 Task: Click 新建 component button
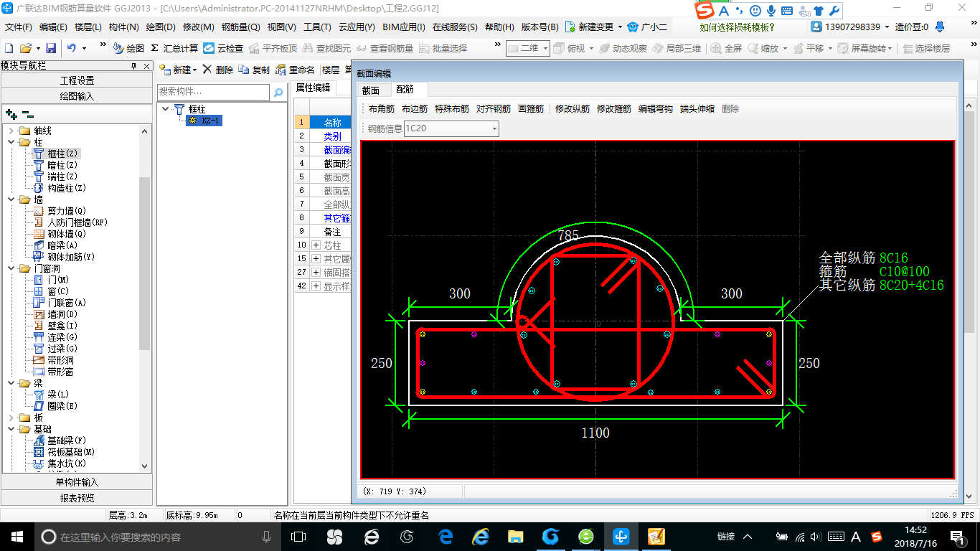tap(178, 70)
